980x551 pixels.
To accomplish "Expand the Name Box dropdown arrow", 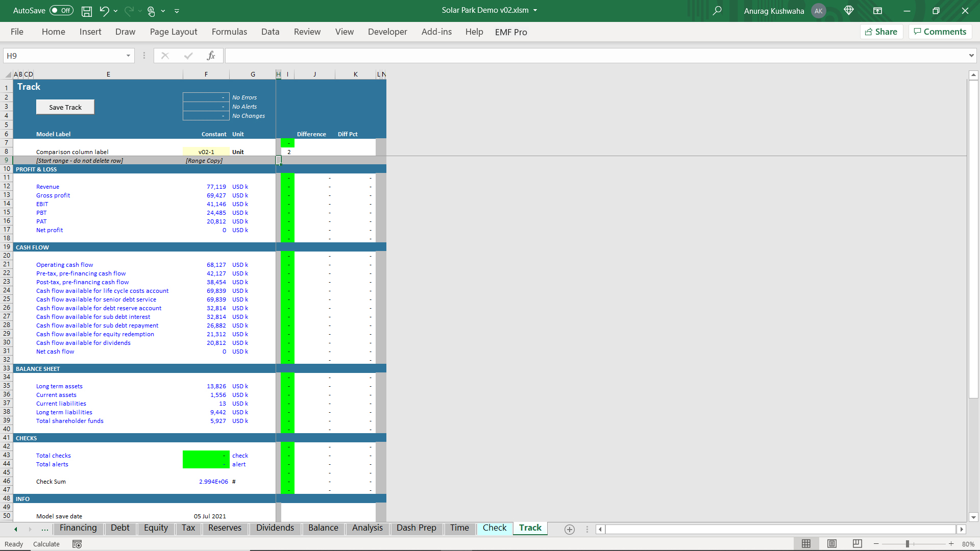I will (128, 56).
